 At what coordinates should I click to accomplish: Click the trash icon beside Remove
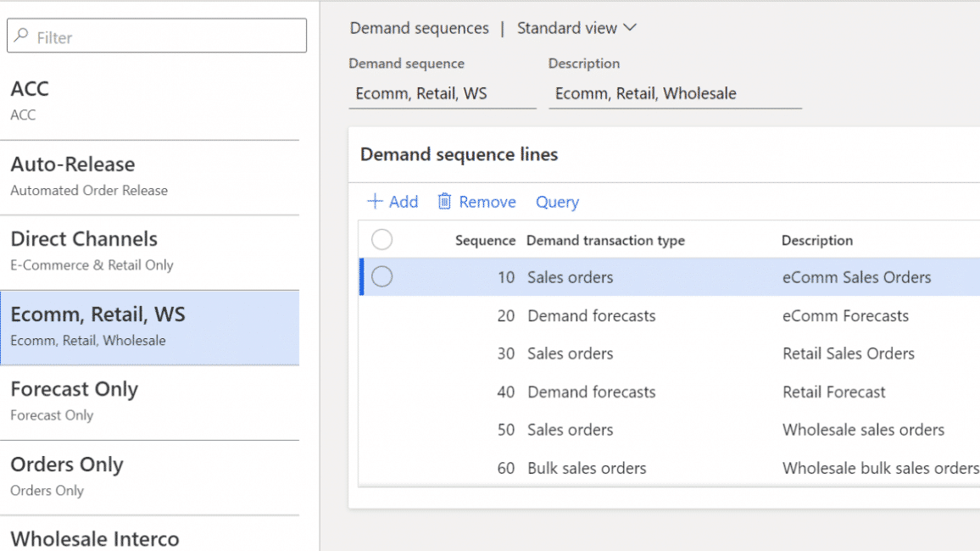(x=444, y=201)
